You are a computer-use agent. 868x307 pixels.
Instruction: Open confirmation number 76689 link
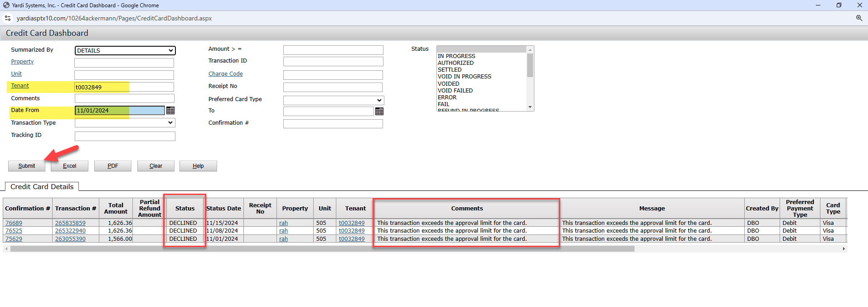click(x=14, y=223)
